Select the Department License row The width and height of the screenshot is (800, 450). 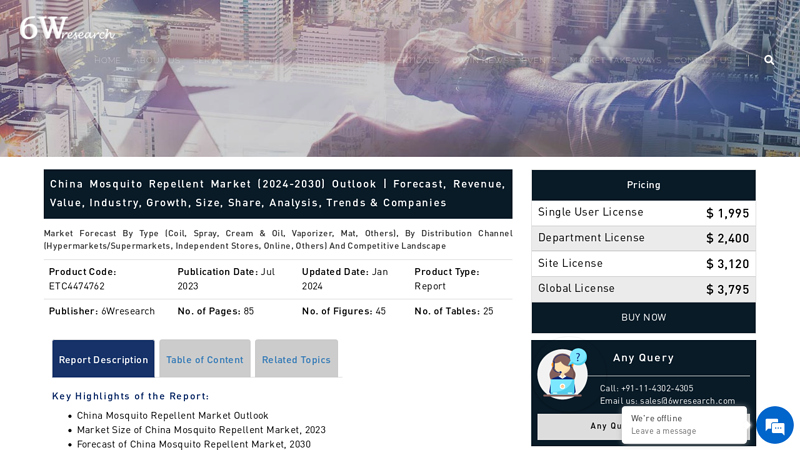643,238
